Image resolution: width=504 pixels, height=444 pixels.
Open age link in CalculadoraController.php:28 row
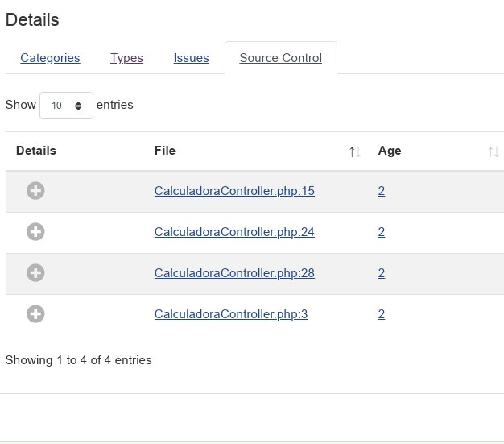tap(382, 273)
